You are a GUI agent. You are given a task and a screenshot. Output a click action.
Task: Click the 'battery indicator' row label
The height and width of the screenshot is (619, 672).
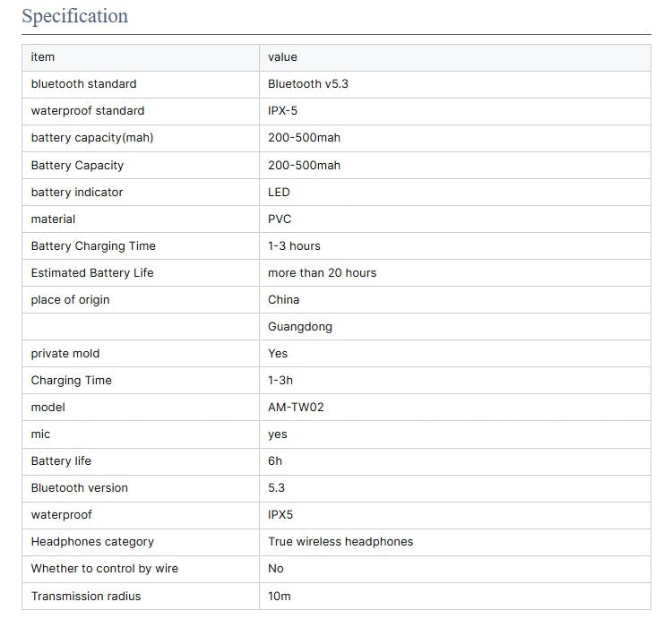tap(77, 192)
